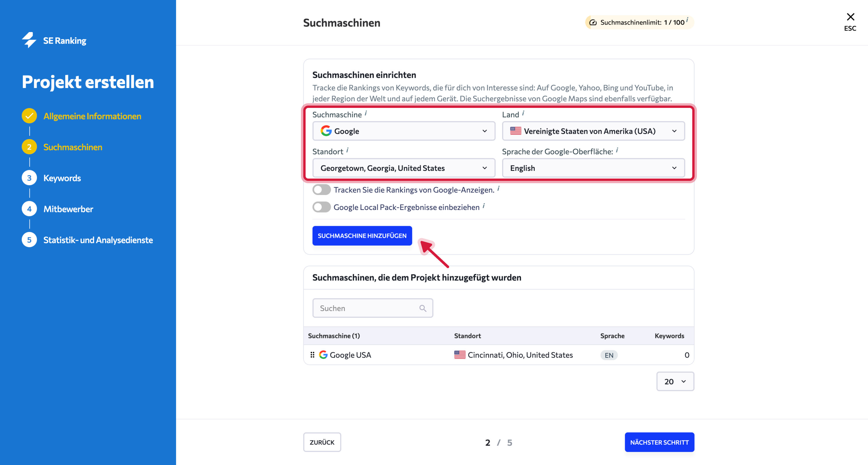Click the ESC label under close icon
Image resolution: width=868 pixels, height=465 pixels.
pyautogui.click(x=850, y=29)
